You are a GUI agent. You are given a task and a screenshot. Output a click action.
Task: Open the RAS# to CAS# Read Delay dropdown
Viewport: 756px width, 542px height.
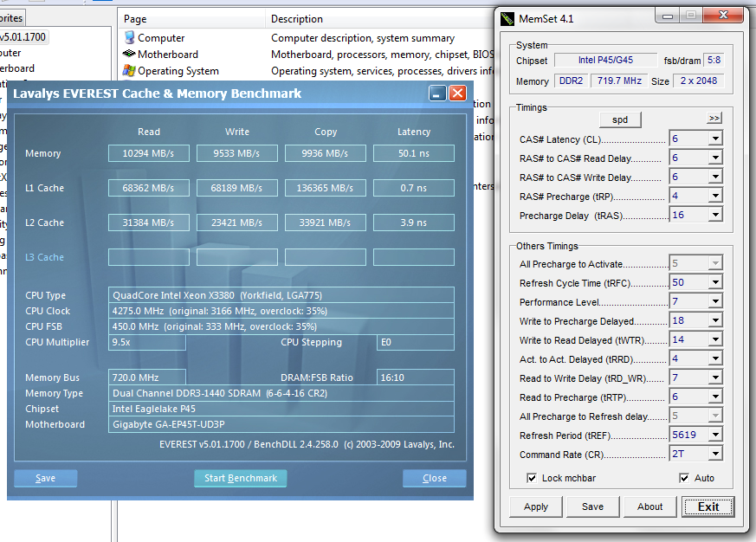click(715, 158)
